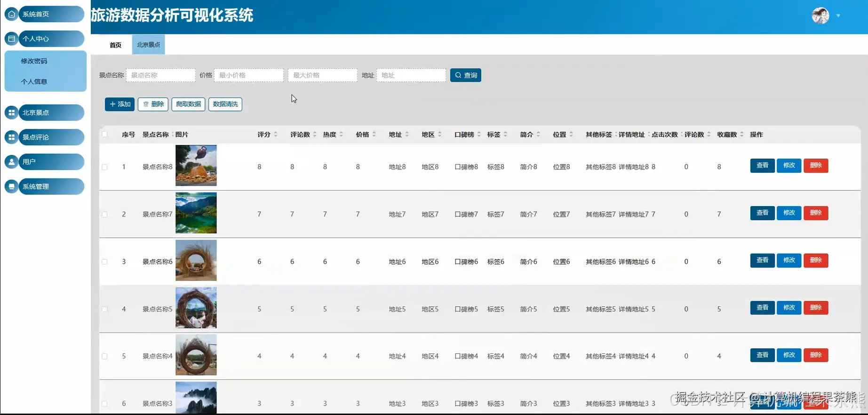
Task: Click red 删除 for row 景点名称8
Action: pos(816,166)
